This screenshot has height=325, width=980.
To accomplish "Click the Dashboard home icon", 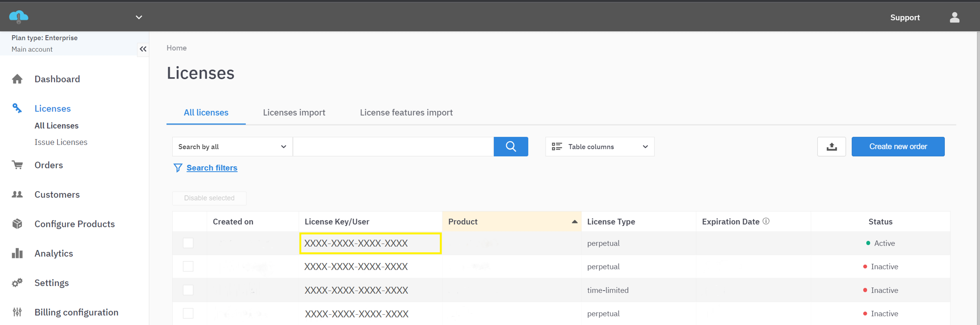I will pyautogui.click(x=17, y=79).
